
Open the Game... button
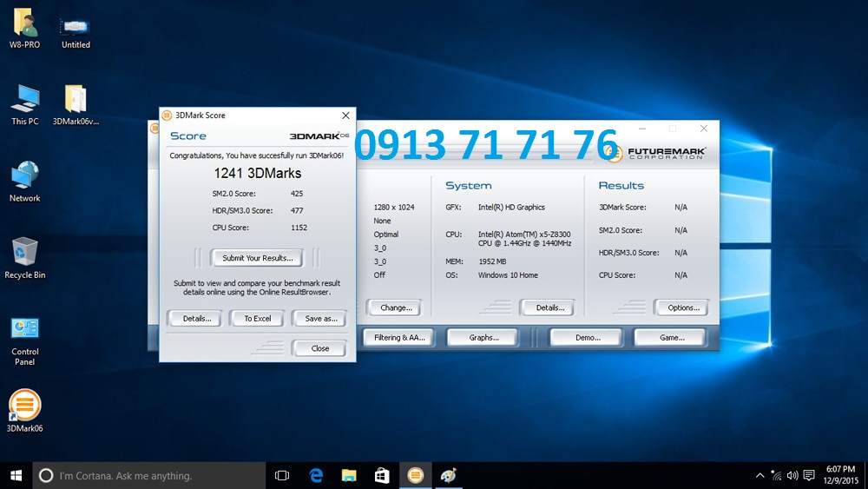[x=672, y=337]
